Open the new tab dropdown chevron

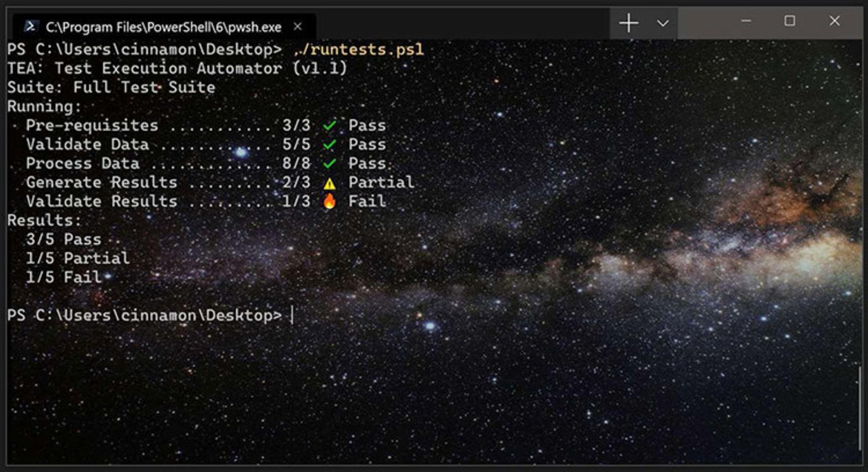pyautogui.click(x=663, y=23)
